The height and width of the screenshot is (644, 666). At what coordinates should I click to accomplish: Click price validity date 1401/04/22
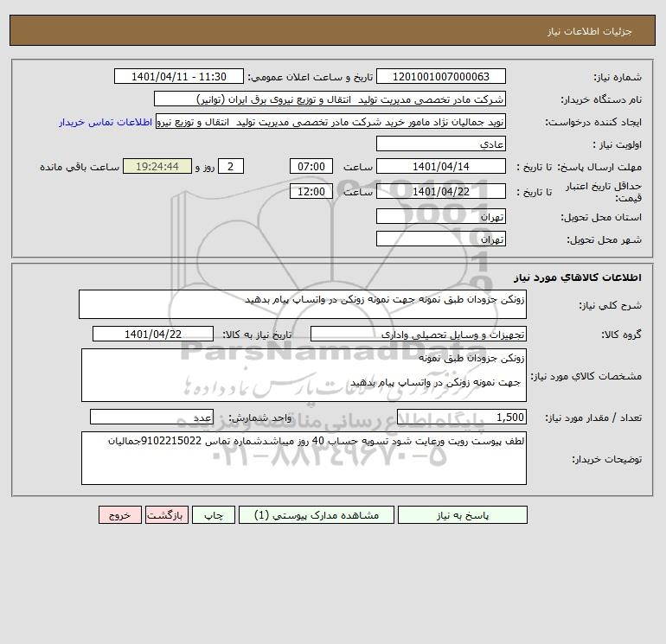click(x=441, y=191)
